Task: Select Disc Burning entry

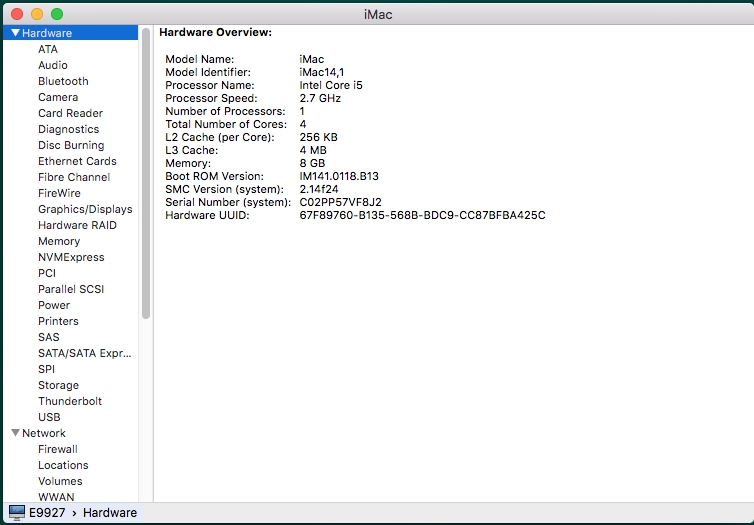Action: tap(71, 145)
